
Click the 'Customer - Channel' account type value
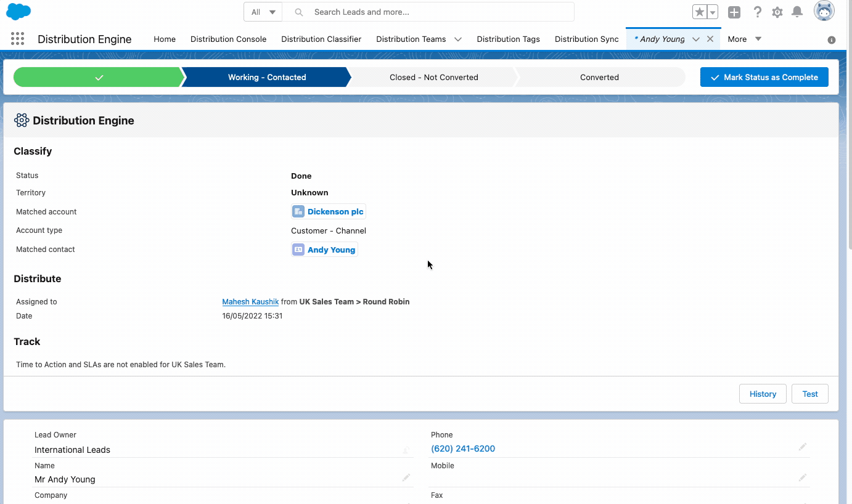[x=329, y=230]
